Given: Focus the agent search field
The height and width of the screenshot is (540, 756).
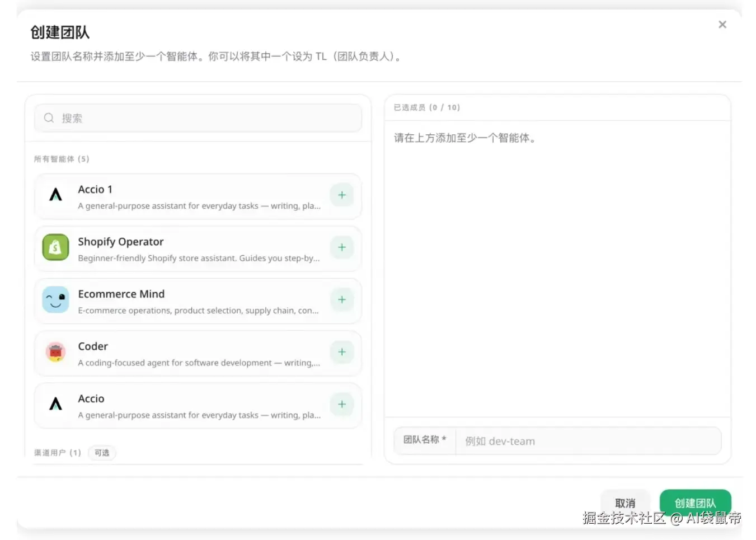Looking at the screenshot, I should tap(198, 118).
